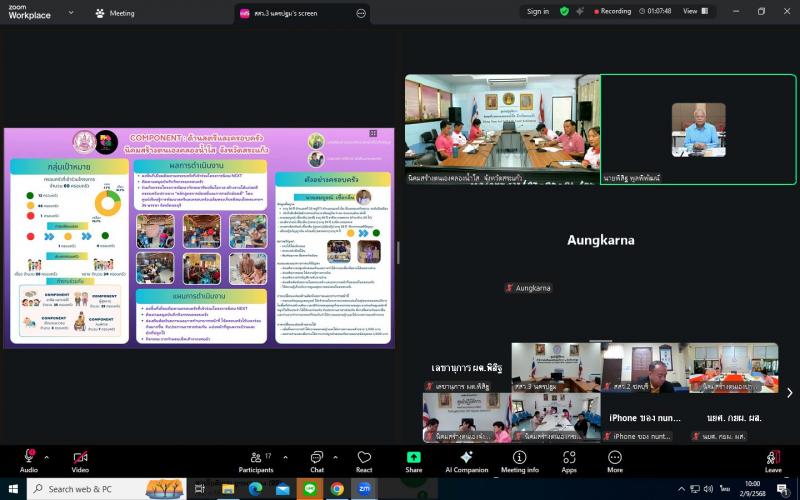Show Meeting info
The image size is (800, 500).
pyautogui.click(x=519, y=461)
